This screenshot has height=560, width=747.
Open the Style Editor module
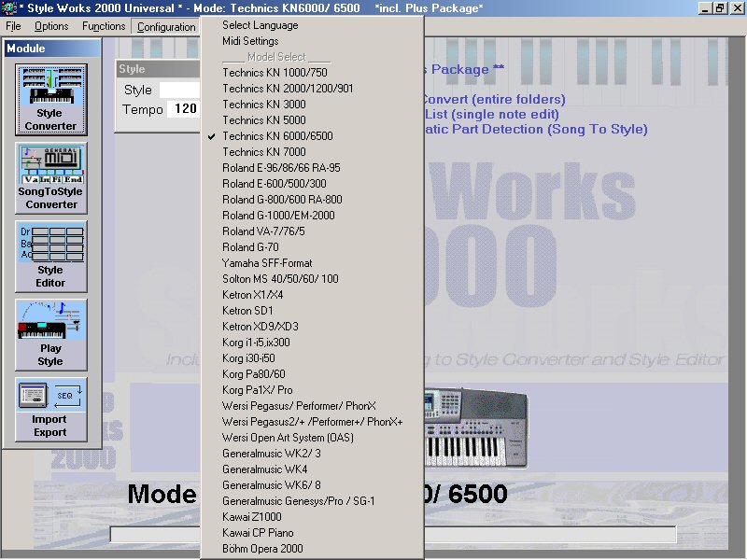[51, 256]
